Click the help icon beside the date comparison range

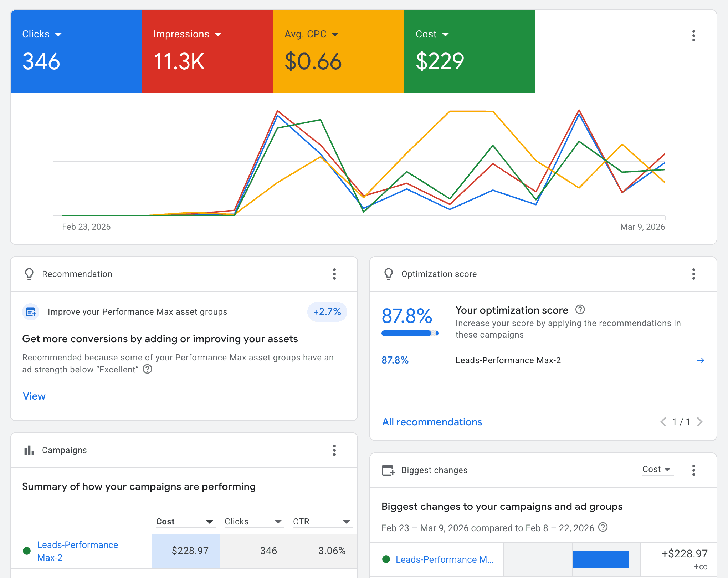click(x=603, y=528)
